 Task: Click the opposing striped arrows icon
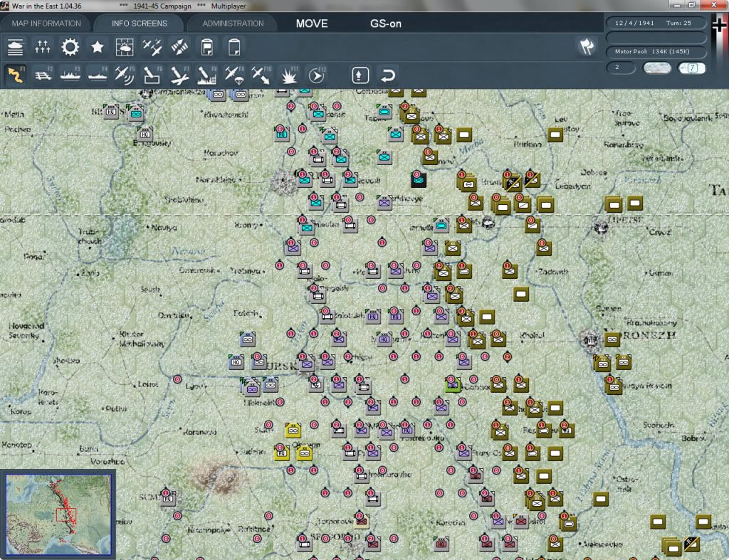point(179,47)
